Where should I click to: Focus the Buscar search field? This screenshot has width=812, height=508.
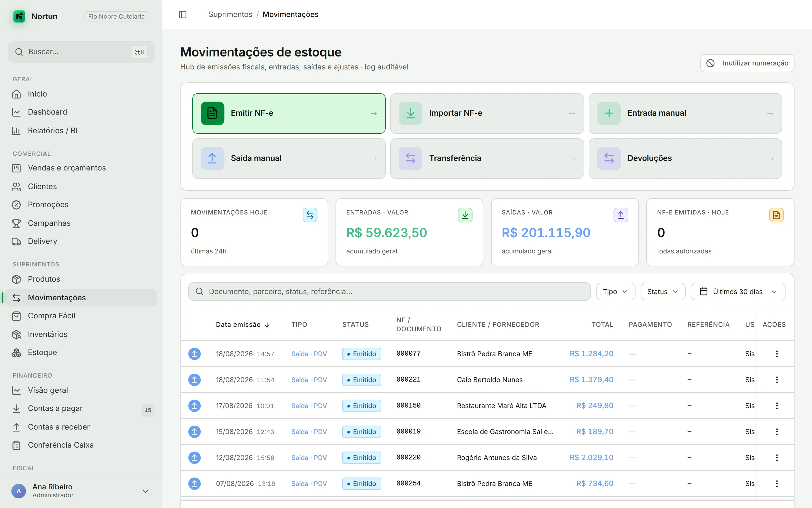[81, 52]
